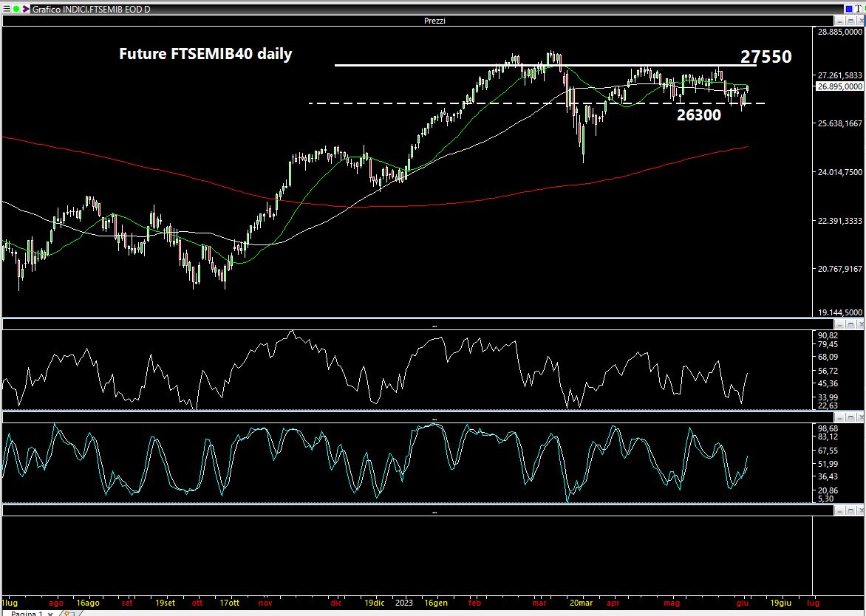Click the green status circle icon
The height and width of the screenshot is (616, 866).
[x=16, y=9]
